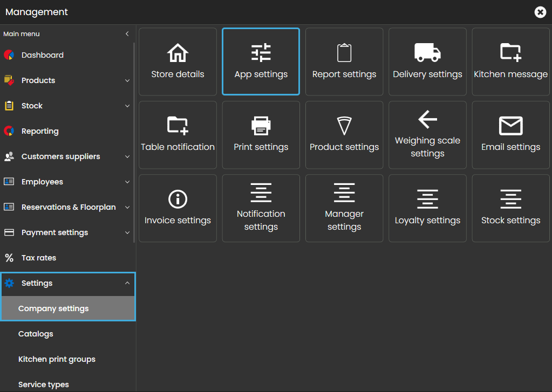
Task: Click the Delivery settings truck icon
Action: (427, 53)
